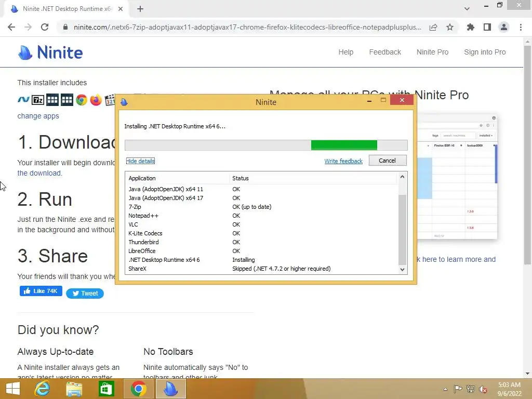Open the tab search dropdown chevron
The width and height of the screenshot is (532, 399).
467,9
